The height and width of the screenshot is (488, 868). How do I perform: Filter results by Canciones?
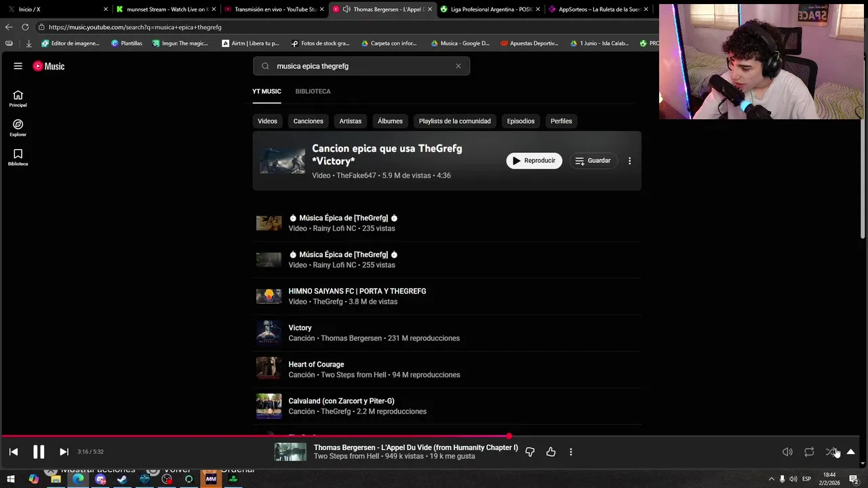(308, 121)
